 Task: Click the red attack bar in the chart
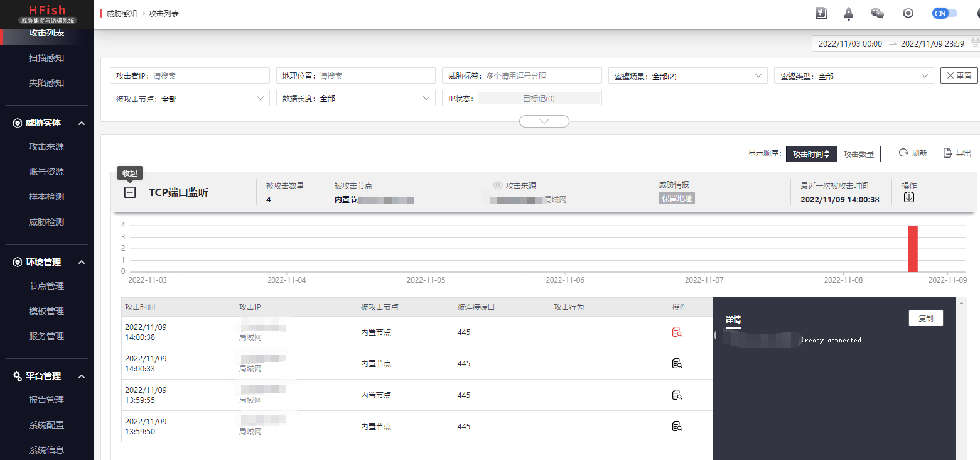pos(913,248)
